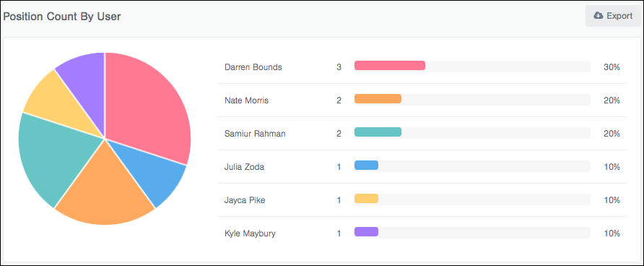Select the pink pie slice for Darren Bounds
The height and width of the screenshot is (266, 644).
(x=148, y=107)
